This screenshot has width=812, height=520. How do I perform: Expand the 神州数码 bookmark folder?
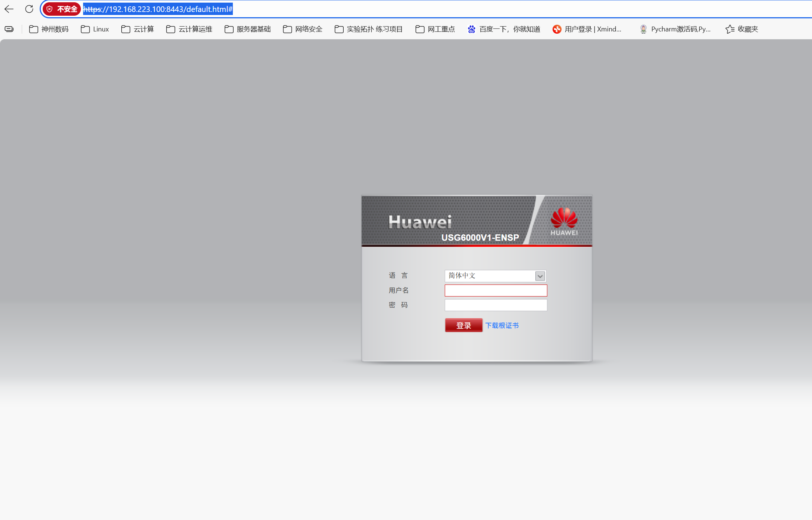tap(49, 29)
